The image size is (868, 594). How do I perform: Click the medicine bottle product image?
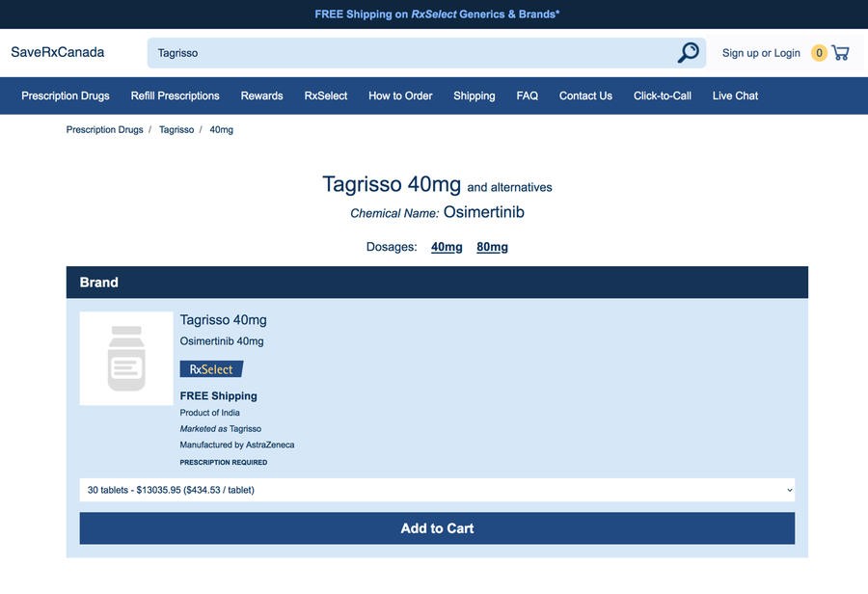point(126,359)
